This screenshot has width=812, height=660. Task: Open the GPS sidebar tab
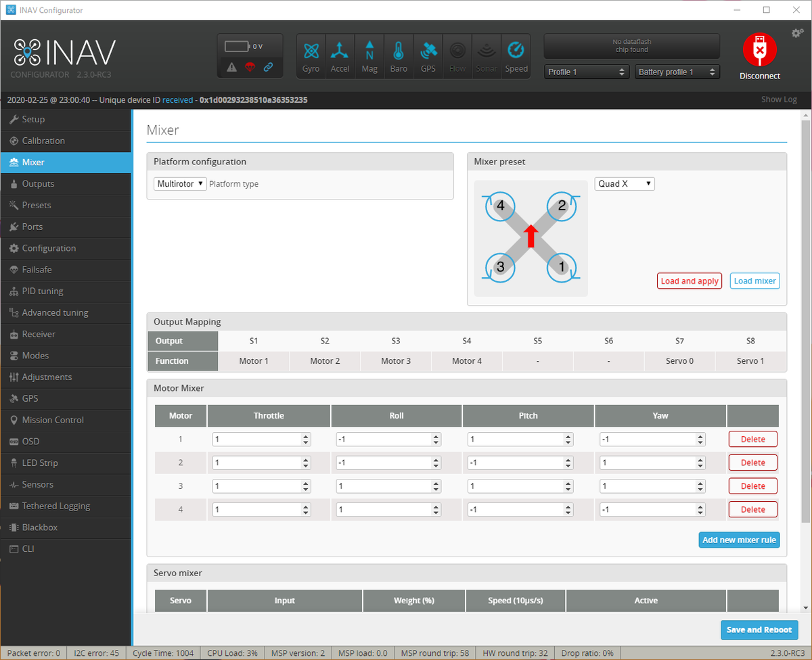[66, 398]
